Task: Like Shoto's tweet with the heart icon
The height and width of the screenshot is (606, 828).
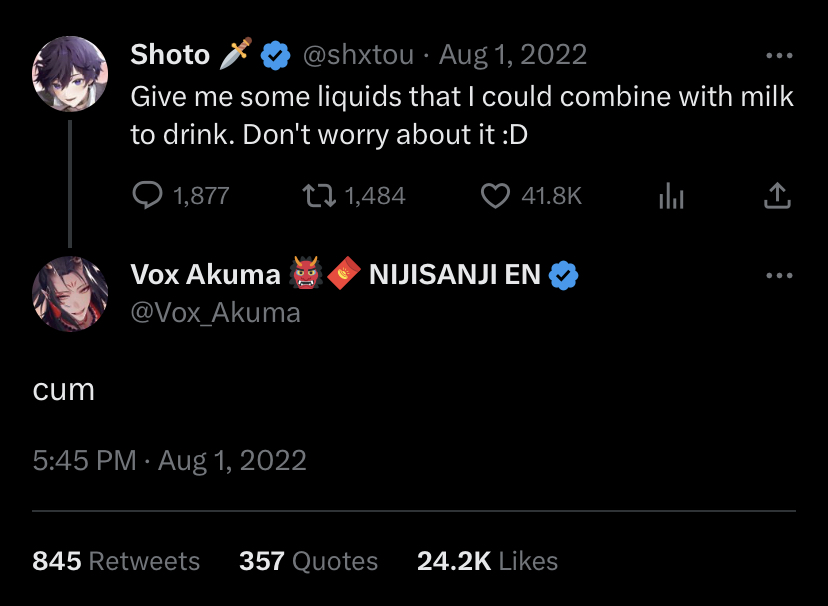Action: click(x=495, y=196)
